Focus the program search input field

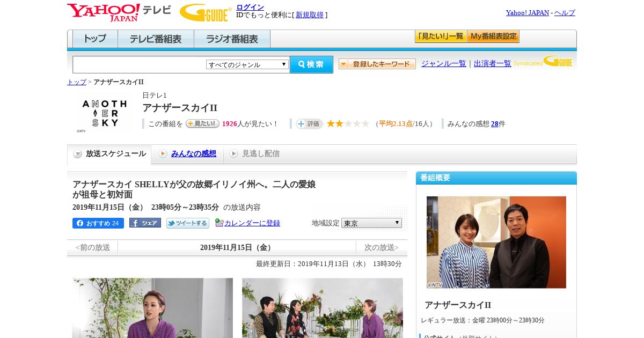point(139,64)
